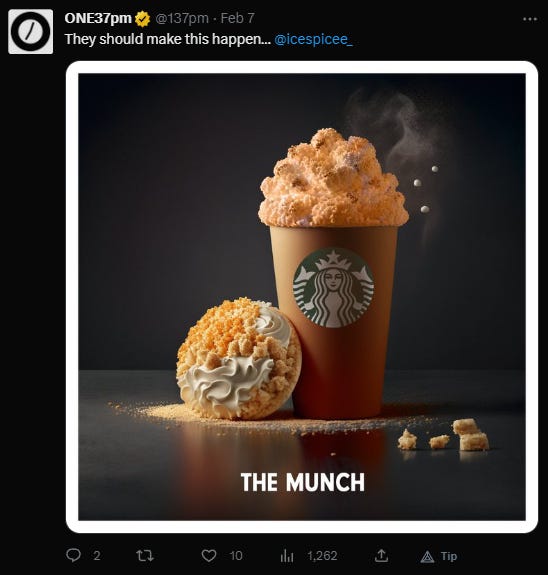
Task: Like the tweet with the heart icon
Action: 209,556
